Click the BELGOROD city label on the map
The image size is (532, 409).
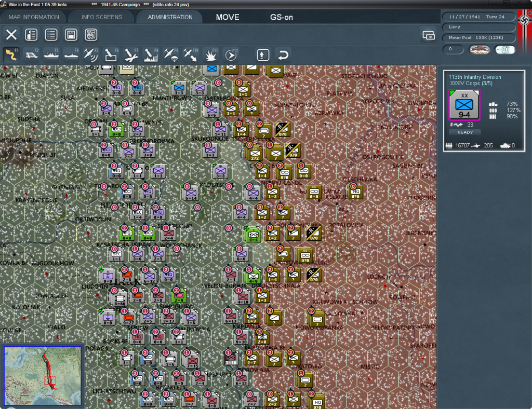click(123, 205)
